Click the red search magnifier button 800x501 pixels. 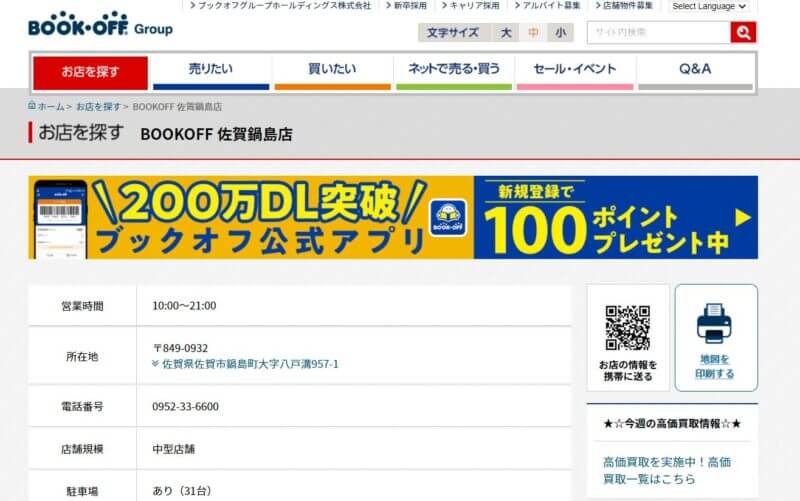tap(743, 33)
